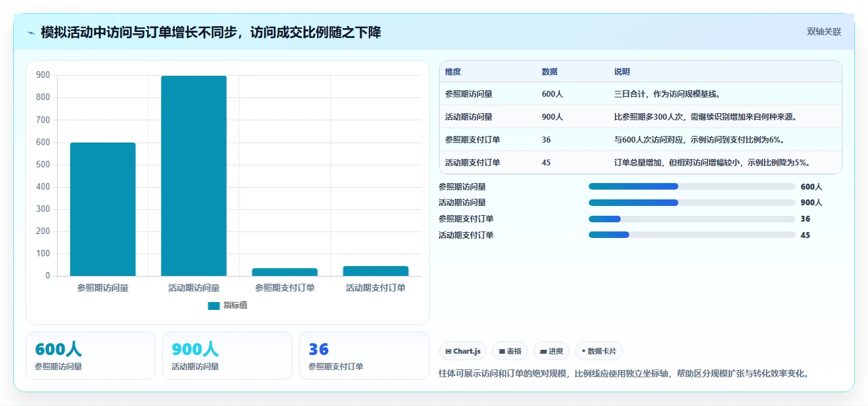
Task: Click the 说明 column header
Action: click(x=621, y=72)
